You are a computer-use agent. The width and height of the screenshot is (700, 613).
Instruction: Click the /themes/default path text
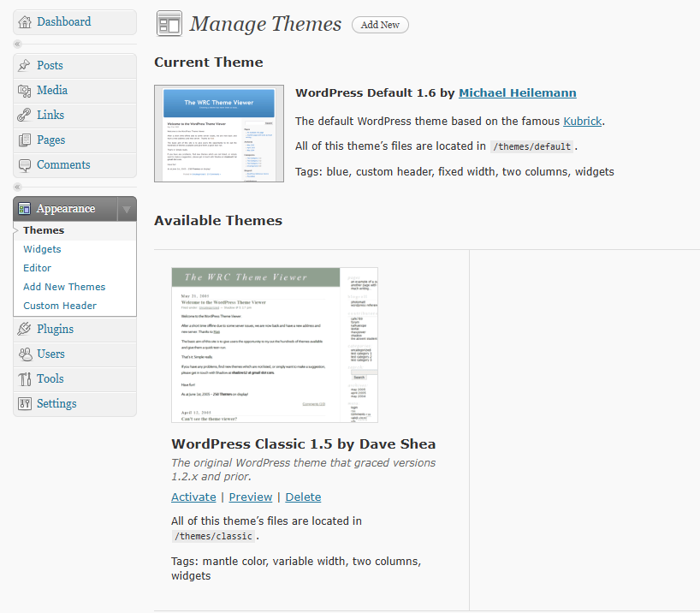click(531, 146)
